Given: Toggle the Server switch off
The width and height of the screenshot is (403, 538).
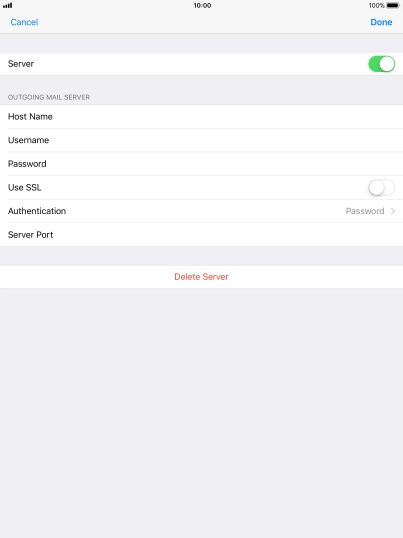Looking at the screenshot, I should pos(381,64).
